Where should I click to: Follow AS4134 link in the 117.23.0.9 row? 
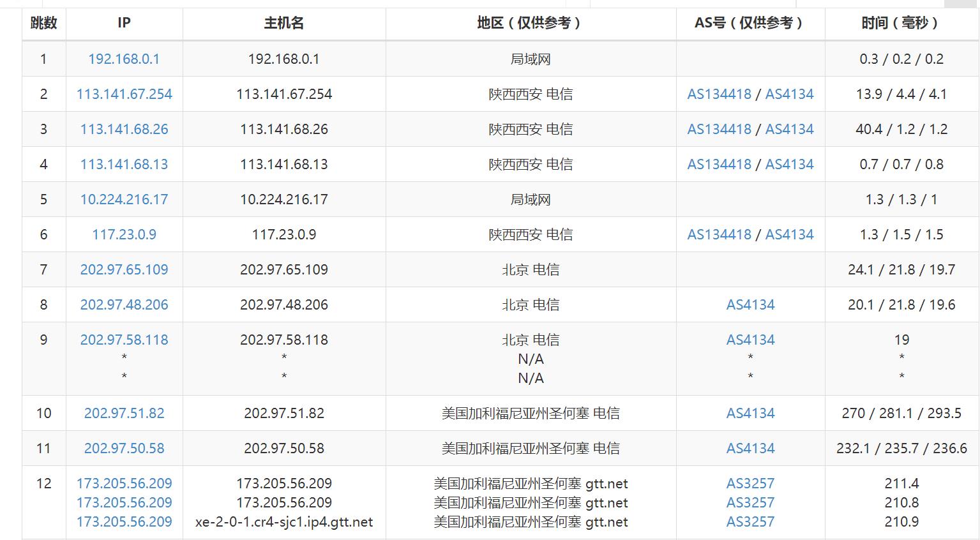[789, 234]
